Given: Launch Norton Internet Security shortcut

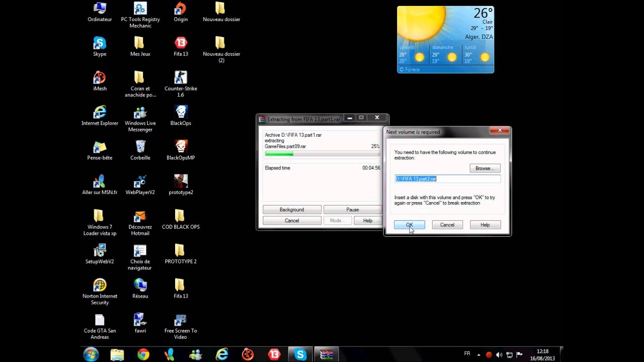Looking at the screenshot, I should [100, 292].
